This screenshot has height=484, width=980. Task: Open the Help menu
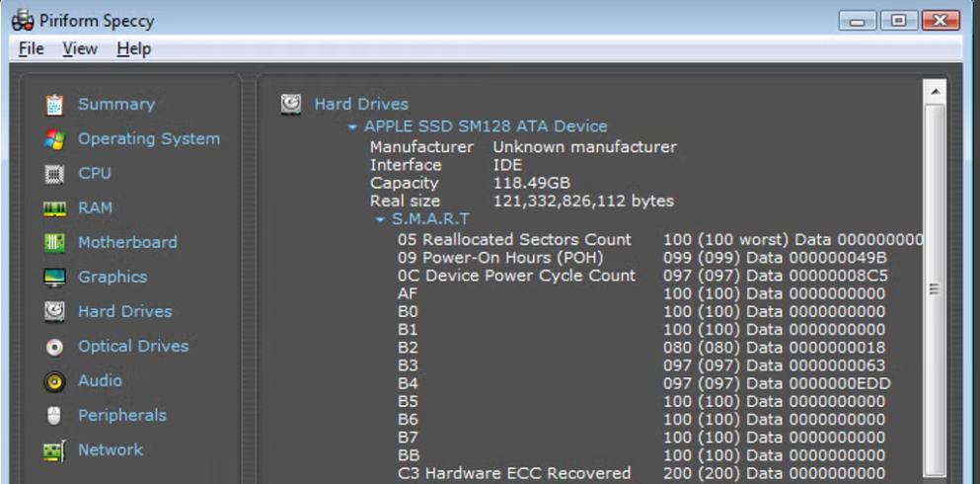134,48
